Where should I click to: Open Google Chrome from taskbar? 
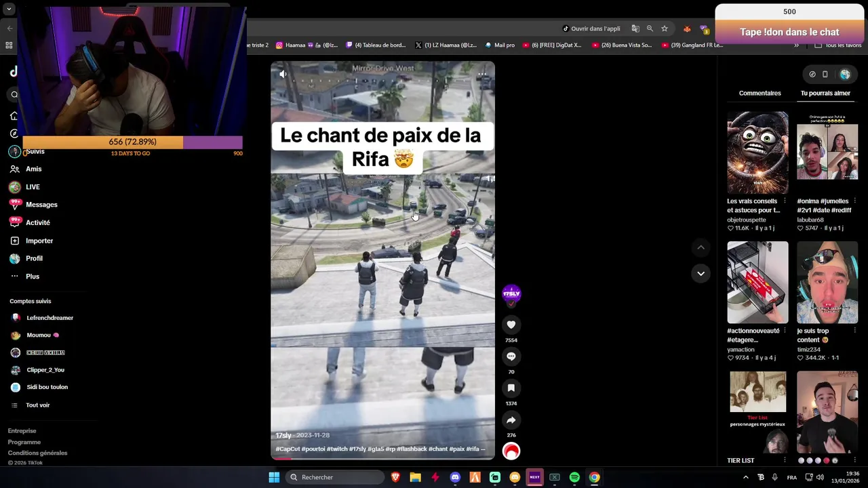(x=594, y=477)
